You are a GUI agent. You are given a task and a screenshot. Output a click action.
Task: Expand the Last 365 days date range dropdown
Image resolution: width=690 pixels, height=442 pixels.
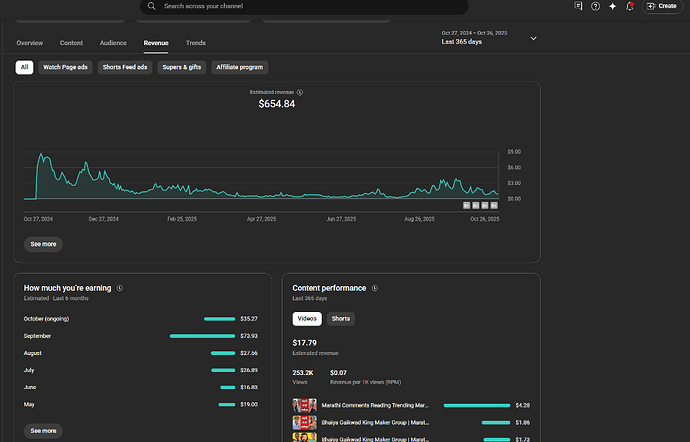click(533, 38)
